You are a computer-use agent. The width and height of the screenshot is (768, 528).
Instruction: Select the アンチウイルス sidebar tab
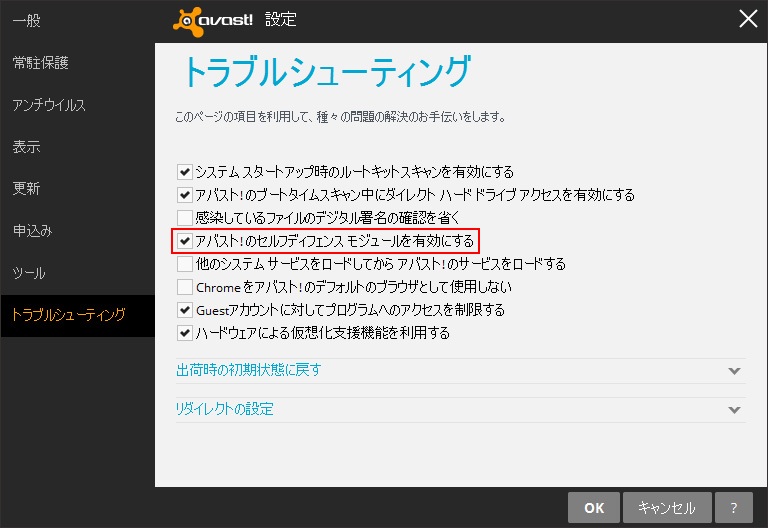pos(48,105)
